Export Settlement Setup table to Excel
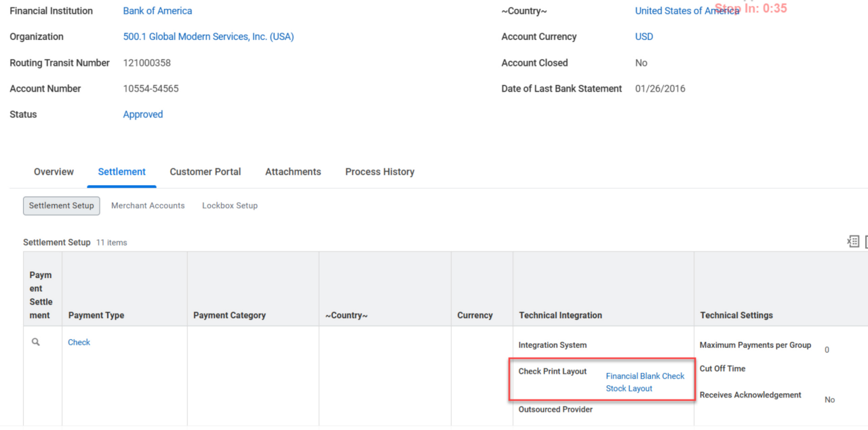This screenshot has width=868, height=430. click(x=853, y=241)
